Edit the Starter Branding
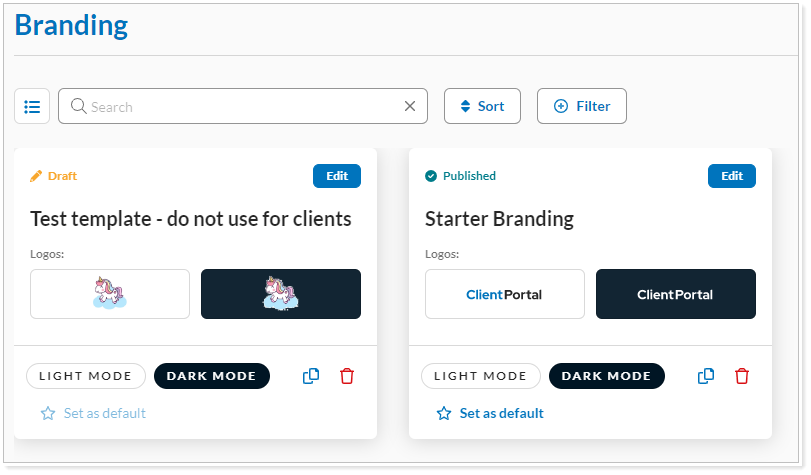Screen dimensions: 811x475 point(732,176)
